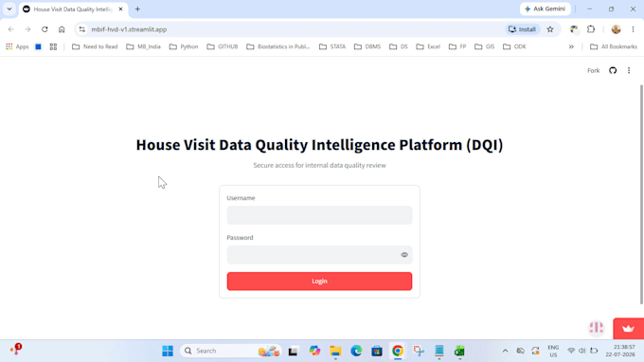Open Microsoft Store from taskbar
Viewport: 644px width, 362px height.
point(377,351)
